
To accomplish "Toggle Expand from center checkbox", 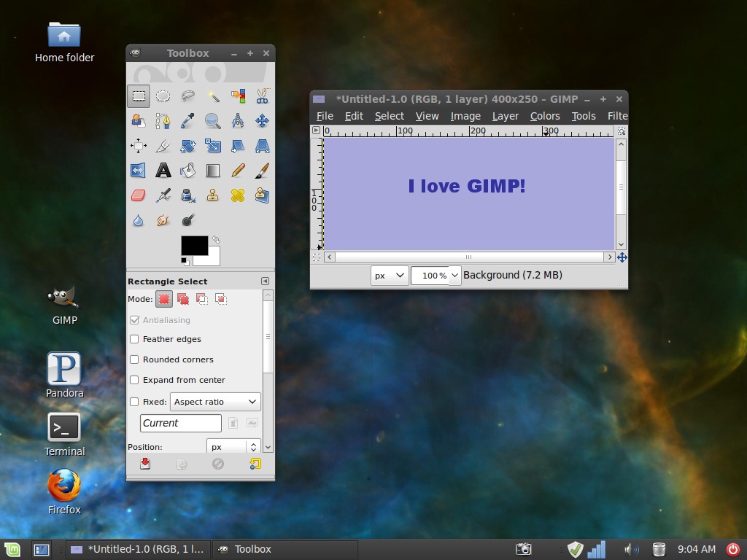I will (x=134, y=380).
